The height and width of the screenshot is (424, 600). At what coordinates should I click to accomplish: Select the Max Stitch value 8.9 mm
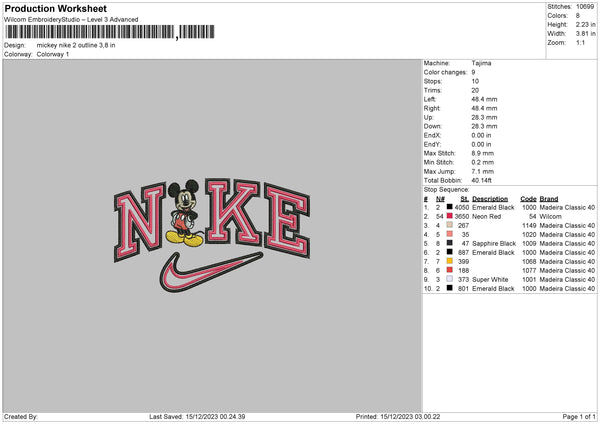[x=483, y=153]
